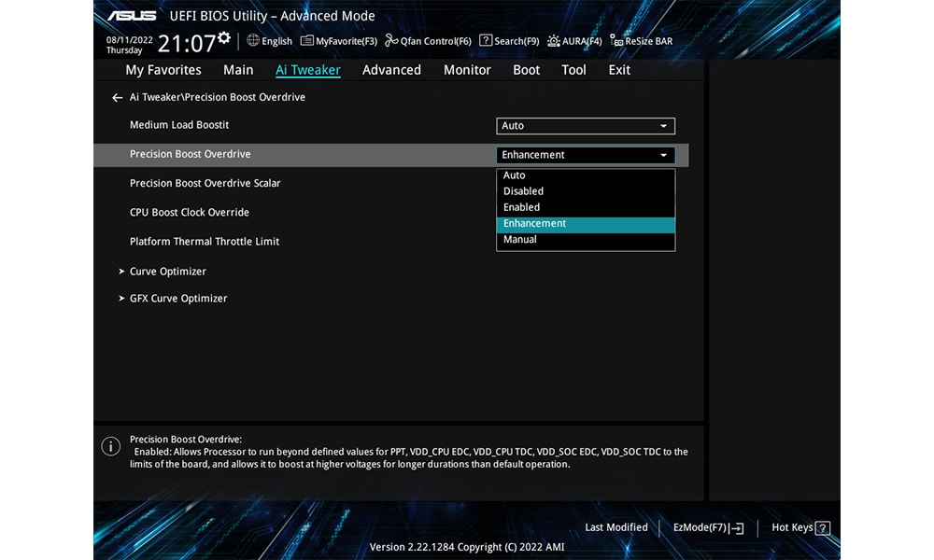This screenshot has height=560, width=934.
Task: Open the Tool tab
Action: click(573, 70)
